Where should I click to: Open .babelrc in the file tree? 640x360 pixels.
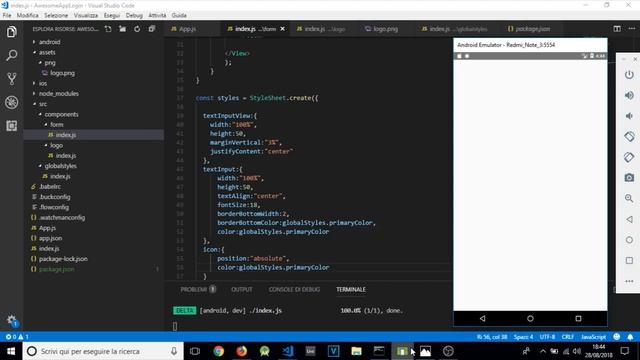(x=50, y=187)
